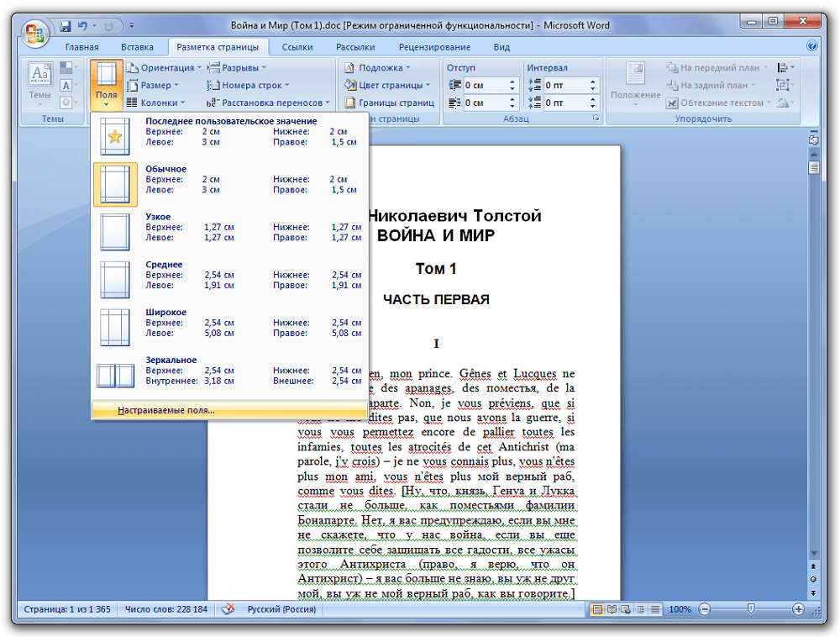The width and height of the screenshot is (840, 637).
Task: Open the Абзац paragraph dialog launcher
Action: pyautogui.click(x=596, y=119)
